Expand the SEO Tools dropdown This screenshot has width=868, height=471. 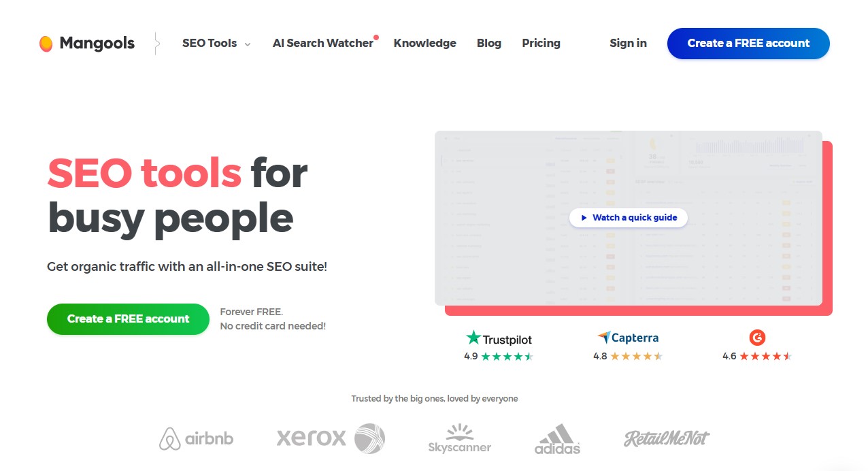pyautogui.click(x=209, y=43)
